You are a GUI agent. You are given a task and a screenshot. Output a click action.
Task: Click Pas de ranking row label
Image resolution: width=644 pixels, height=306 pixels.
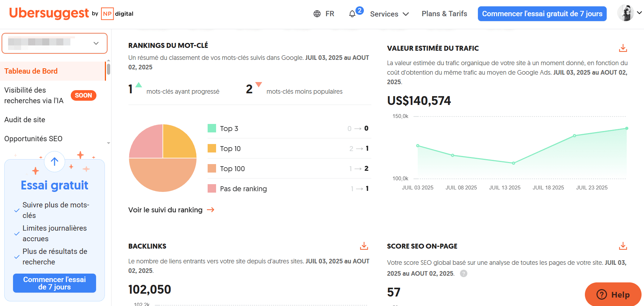244,189
